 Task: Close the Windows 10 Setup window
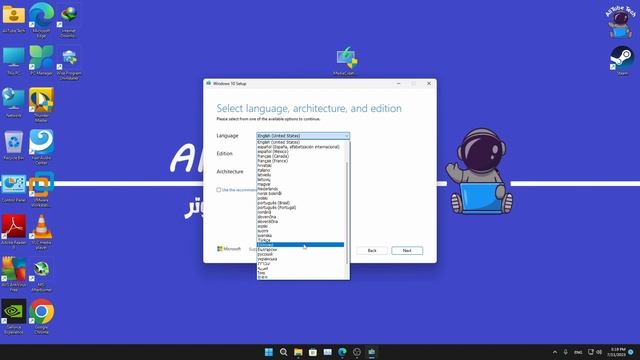pos(429,83)
